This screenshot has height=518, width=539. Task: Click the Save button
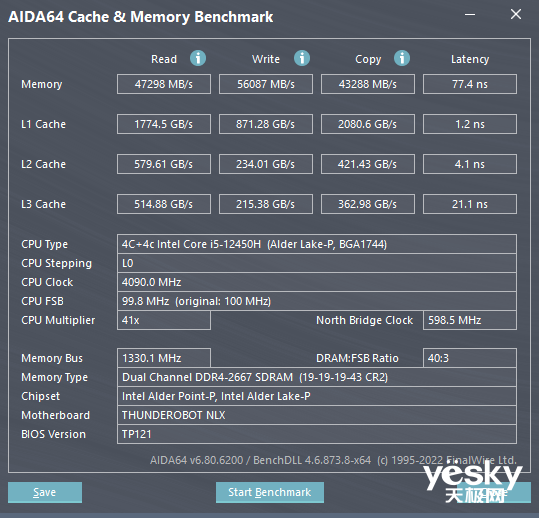(45, 492)
